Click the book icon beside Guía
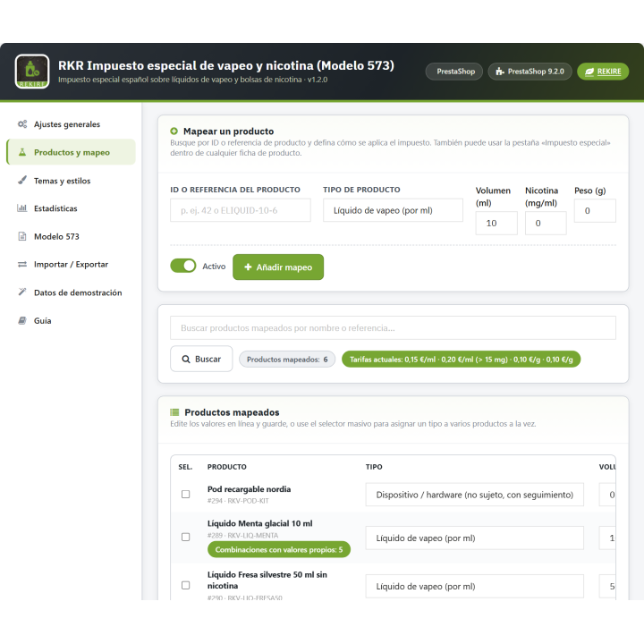The image size is (644, 644). (x=22, y=320)
